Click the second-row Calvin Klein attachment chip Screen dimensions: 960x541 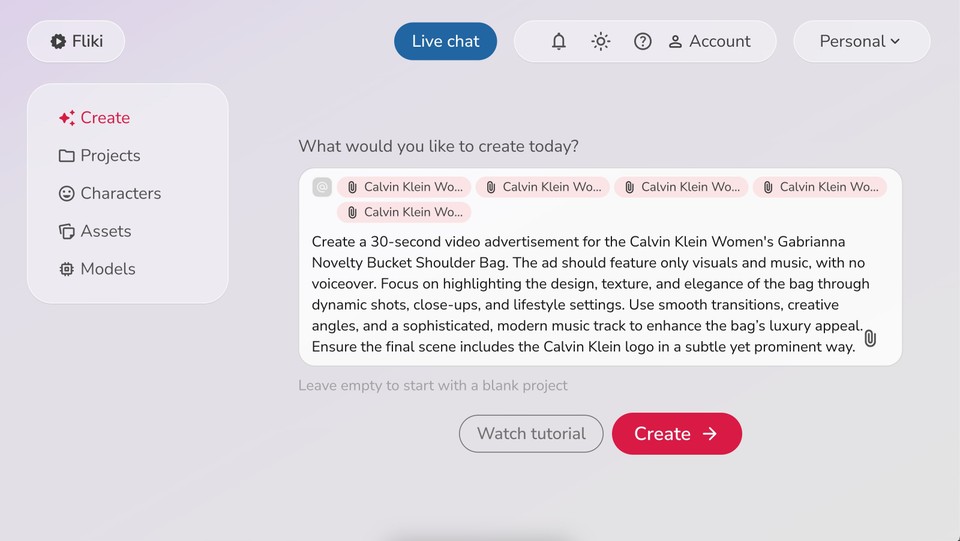tap(404, 212)
